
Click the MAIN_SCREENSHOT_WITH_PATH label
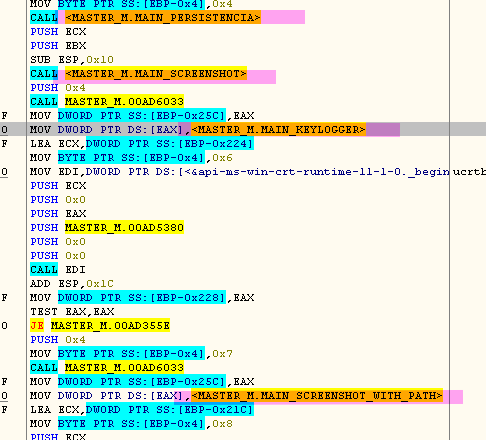pyautogui.click(x=317, y=396)
